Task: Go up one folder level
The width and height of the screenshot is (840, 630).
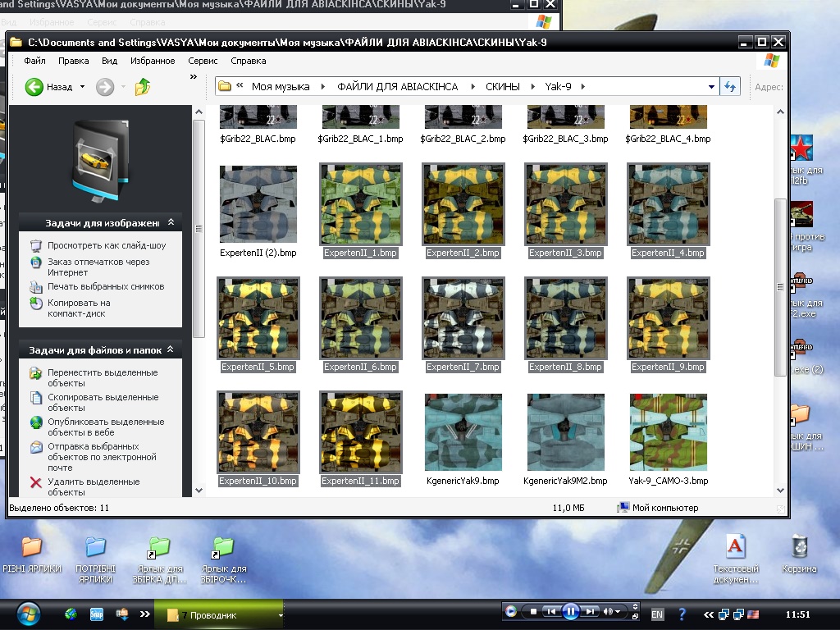Action: coord(143,86)
